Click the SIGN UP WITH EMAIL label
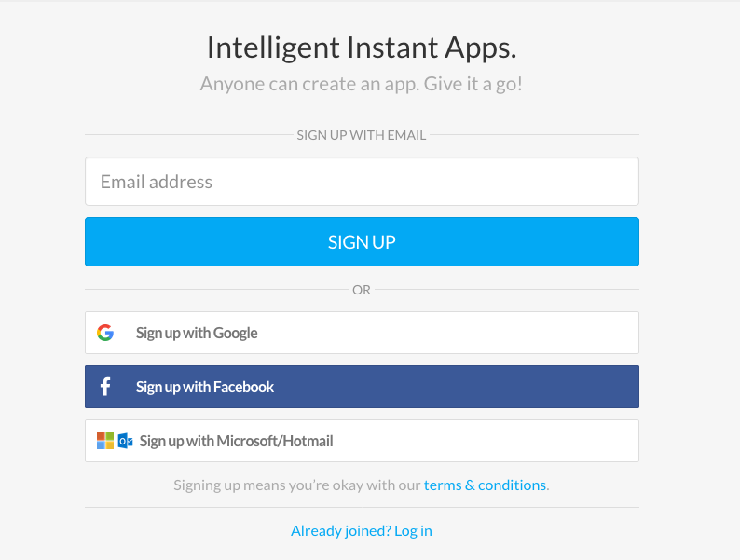 click(x=362, y=135)
